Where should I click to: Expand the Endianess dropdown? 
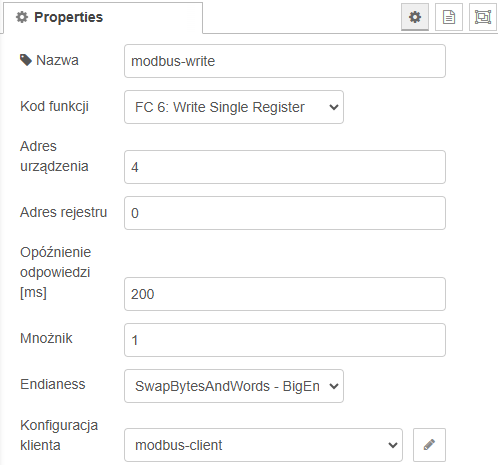tap(234, 386)
